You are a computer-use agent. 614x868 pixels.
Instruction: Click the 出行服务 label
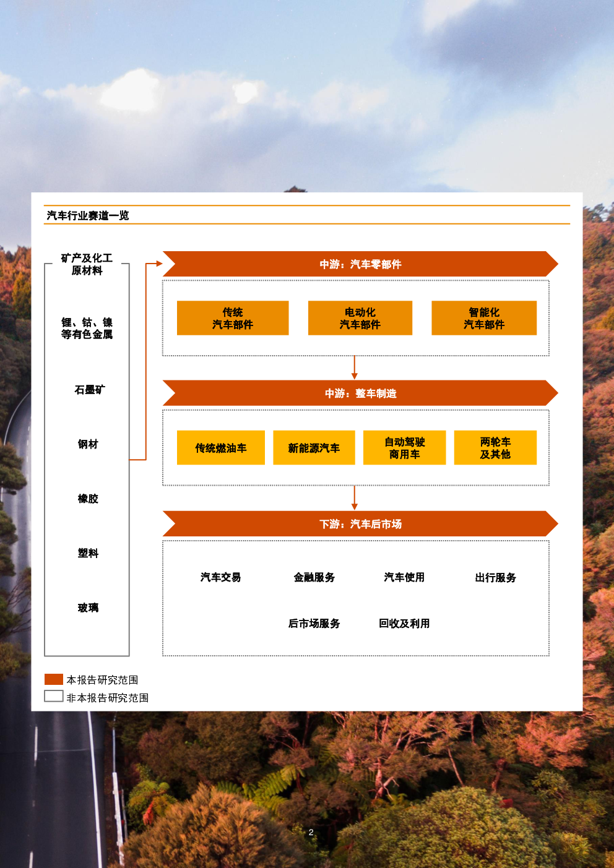coord(495,577)
